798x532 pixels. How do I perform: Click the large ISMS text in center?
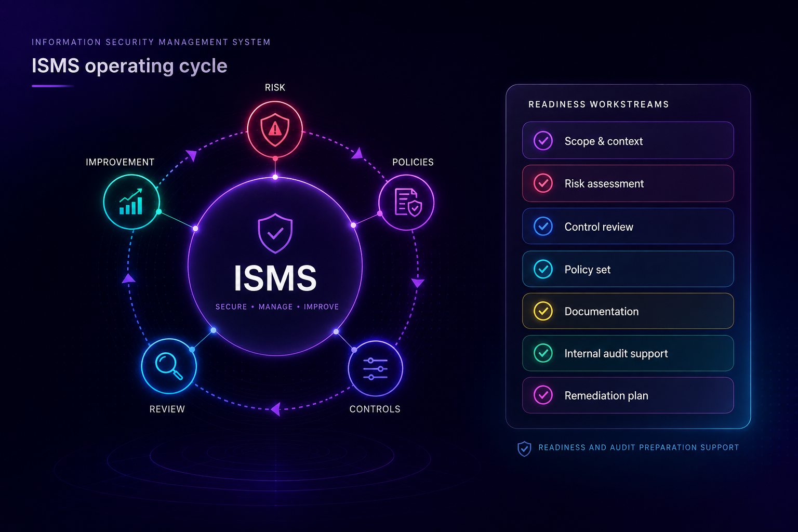point(275,278)
